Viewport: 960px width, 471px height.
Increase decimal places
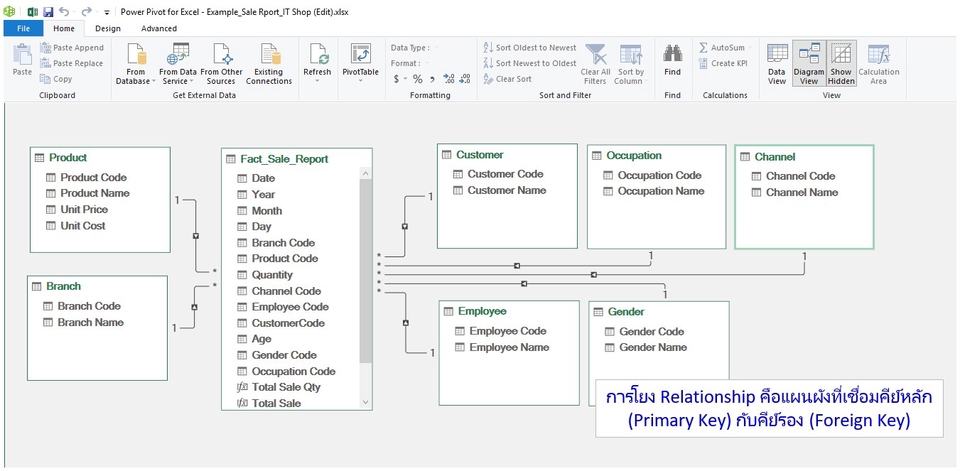(448, 78)
